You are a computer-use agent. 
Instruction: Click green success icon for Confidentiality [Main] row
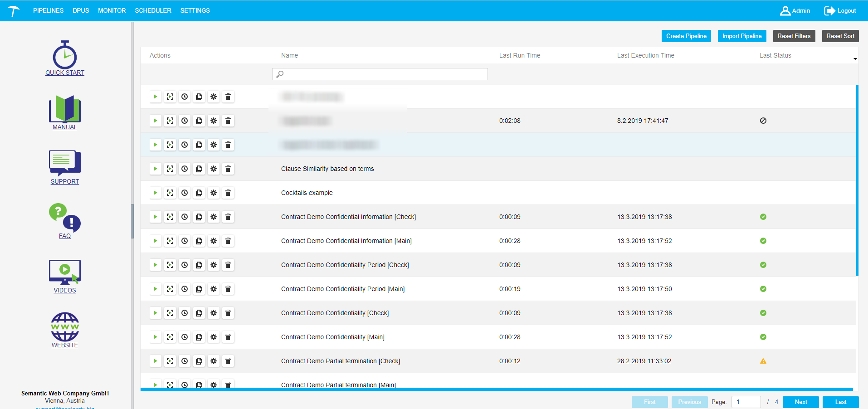763,337
